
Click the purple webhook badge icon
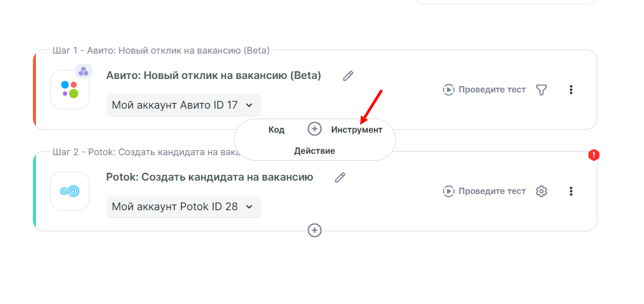(x=84, y=71)
